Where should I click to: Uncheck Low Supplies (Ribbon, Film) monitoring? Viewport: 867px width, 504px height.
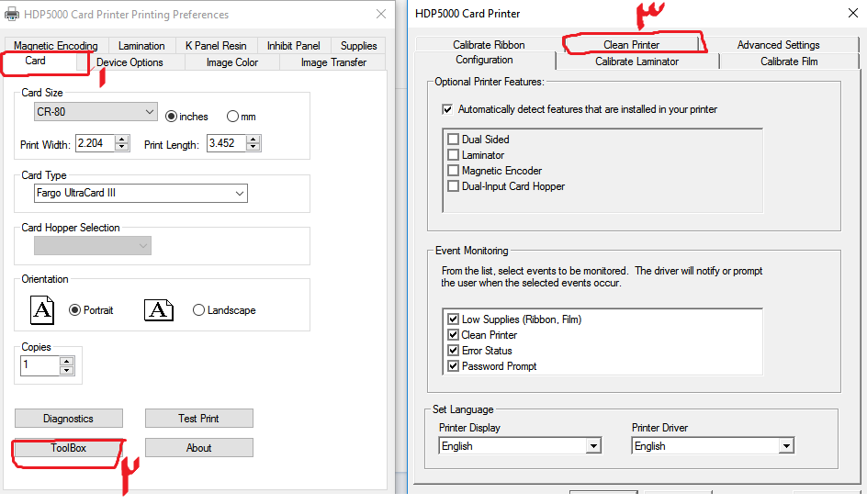click(x=454, y=319)
